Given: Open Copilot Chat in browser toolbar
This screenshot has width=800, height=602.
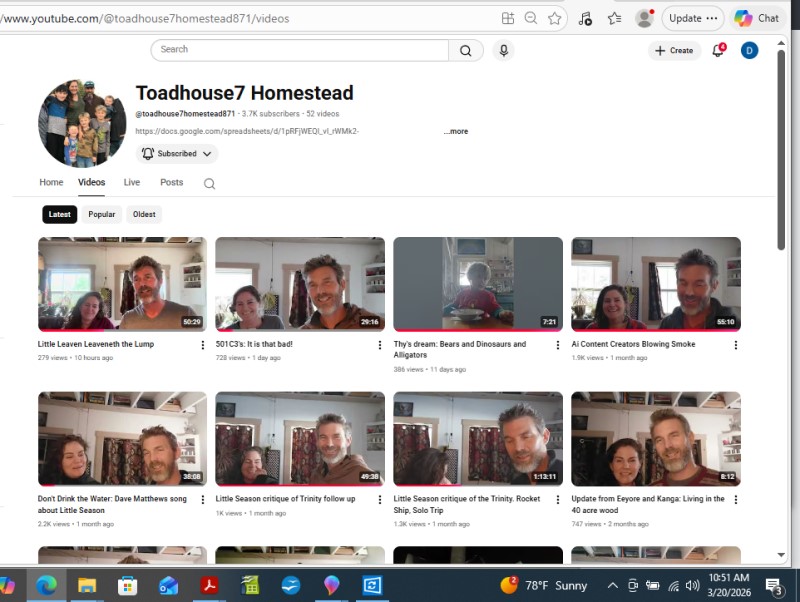Looking at the screenshot, I should [x=757, y=18].
